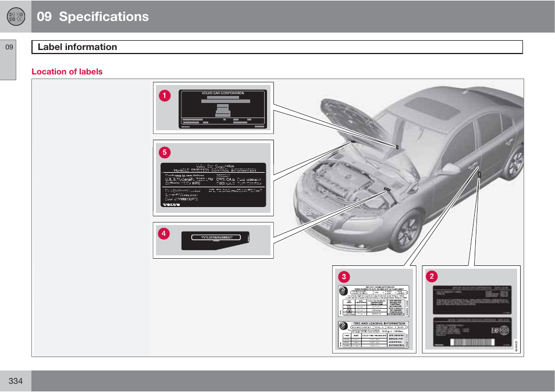The image size is (555, 392).
Task: Click the 'Tire and Loading Information' label
Action: pos(373,335)
